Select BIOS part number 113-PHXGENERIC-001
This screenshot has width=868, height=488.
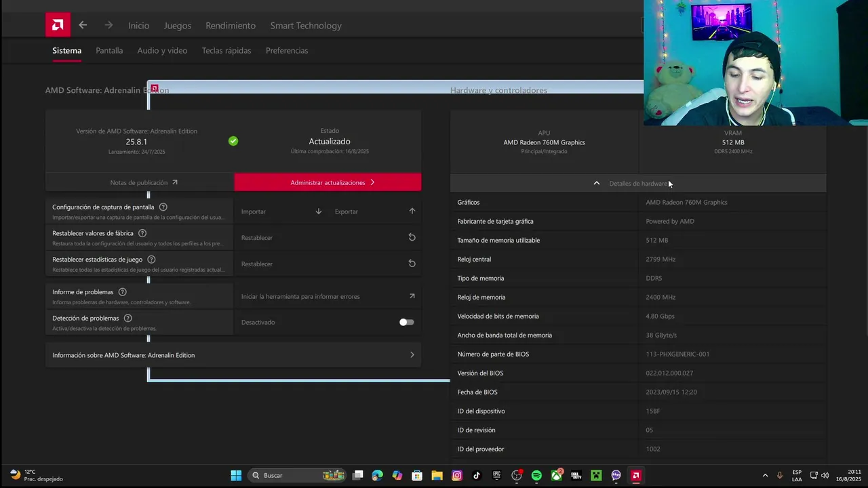pyautogui.click(x=677, y=354)
